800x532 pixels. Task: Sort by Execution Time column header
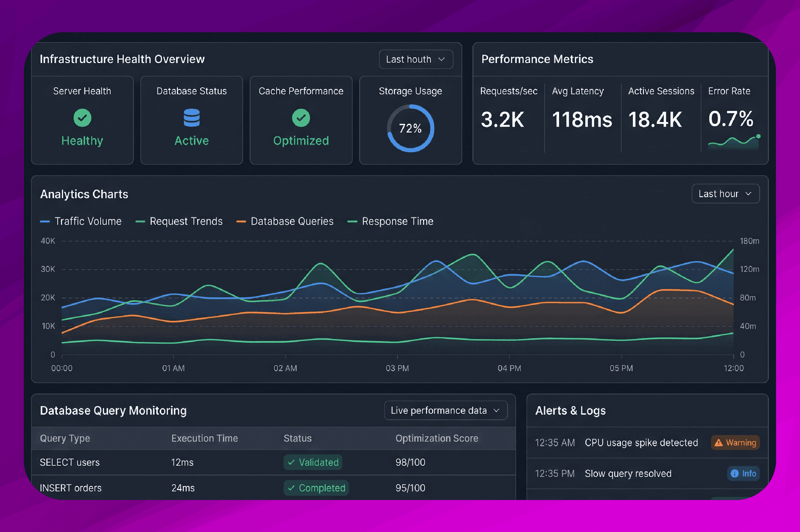click(x=204, y=438)
